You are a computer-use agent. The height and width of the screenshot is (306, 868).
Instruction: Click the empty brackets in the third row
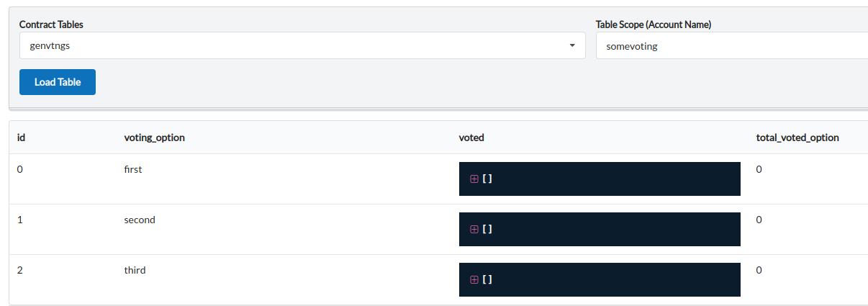(487, 279)
